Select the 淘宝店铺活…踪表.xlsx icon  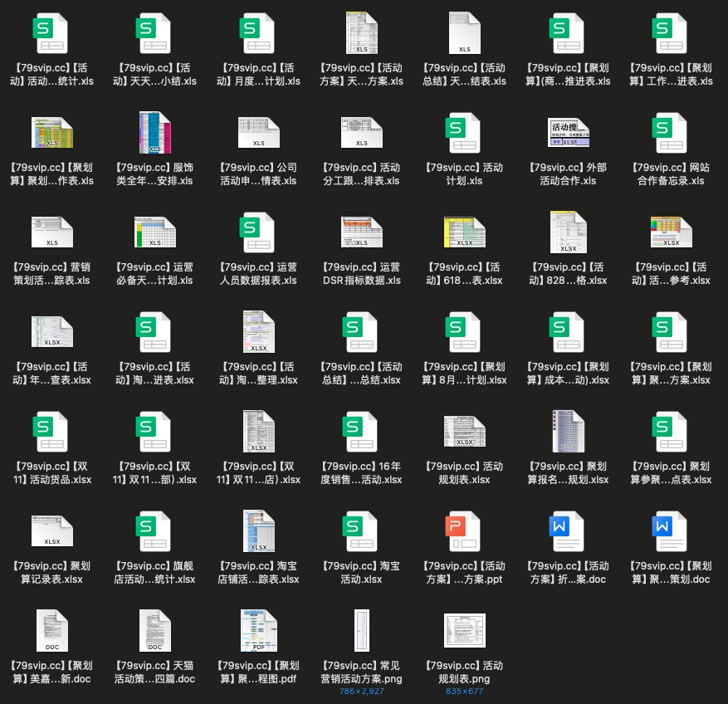click(x=258, y=530)
